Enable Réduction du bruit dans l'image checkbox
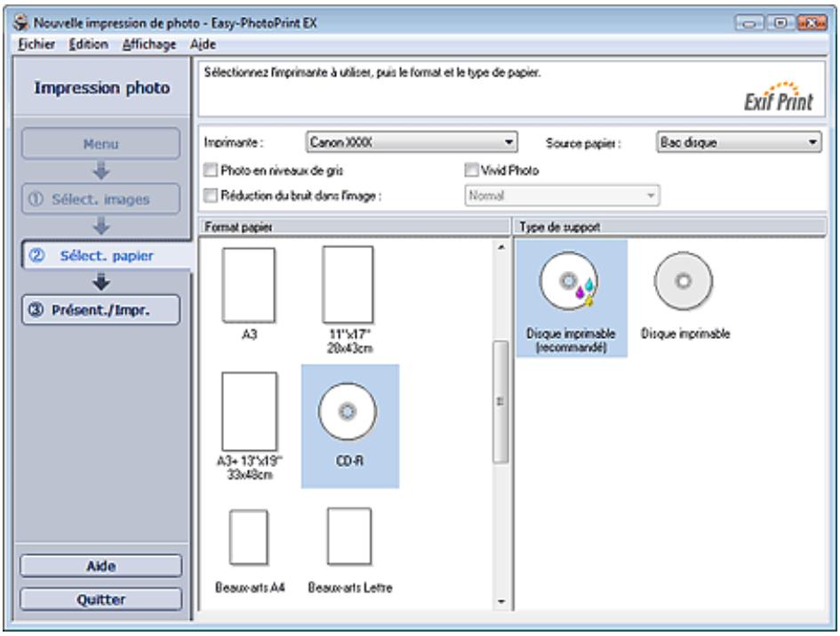Image resolution: width=840 pixels, height=636 pixels. point(211,195)
